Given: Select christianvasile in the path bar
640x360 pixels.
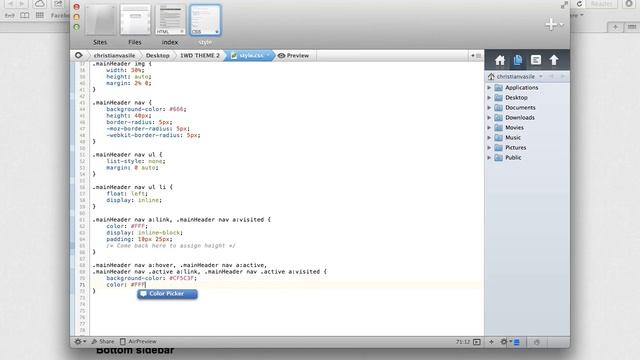Looking at the screenshot, I should coord(114,56).
